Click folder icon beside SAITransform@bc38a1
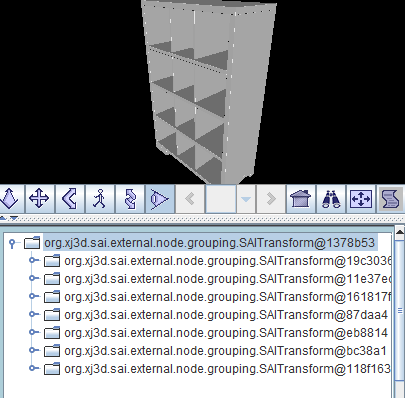 52,351
